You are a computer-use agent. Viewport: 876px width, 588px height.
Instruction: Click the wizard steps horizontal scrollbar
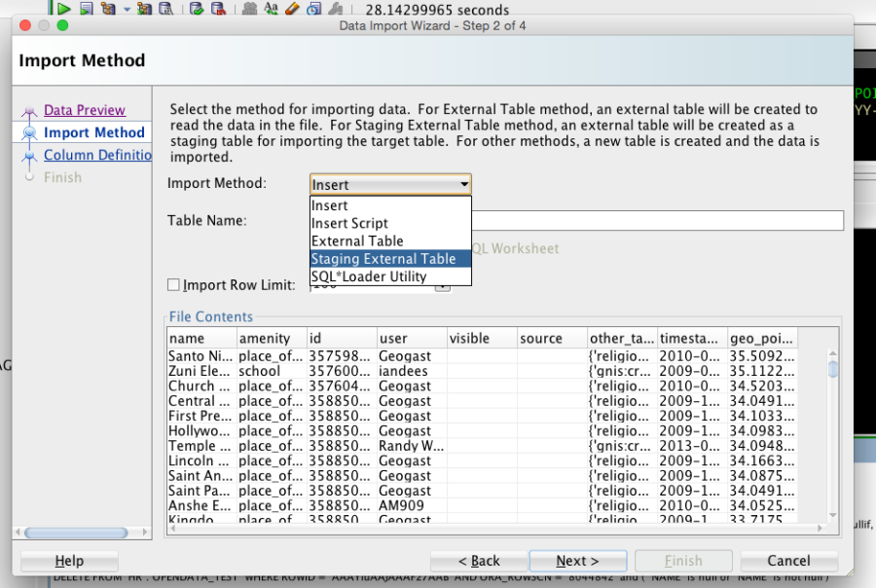click(76, 533)
